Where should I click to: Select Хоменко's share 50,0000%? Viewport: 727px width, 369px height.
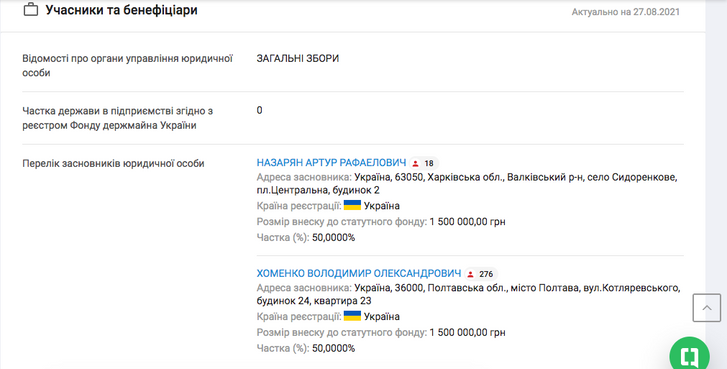(333, 348)
